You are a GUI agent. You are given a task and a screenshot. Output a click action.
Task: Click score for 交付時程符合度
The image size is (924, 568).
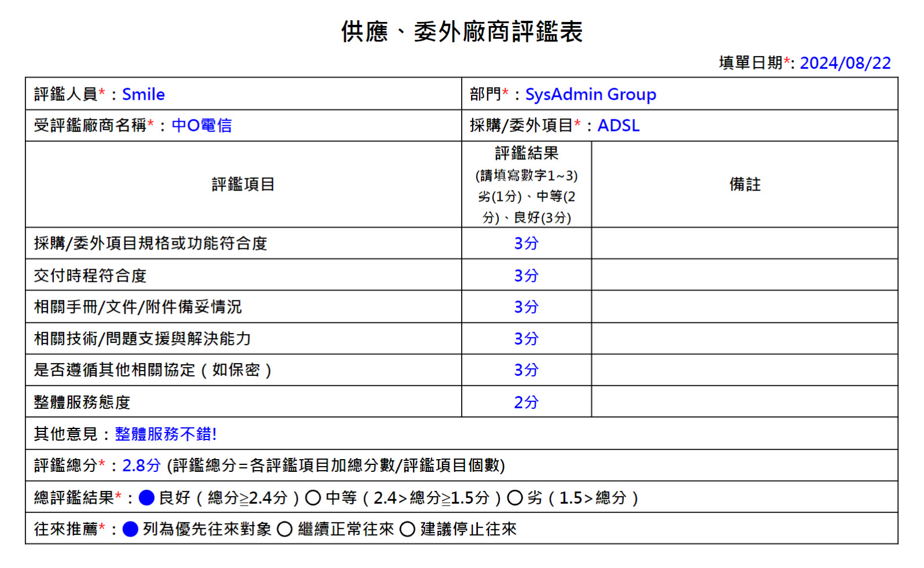pos(526,275)
